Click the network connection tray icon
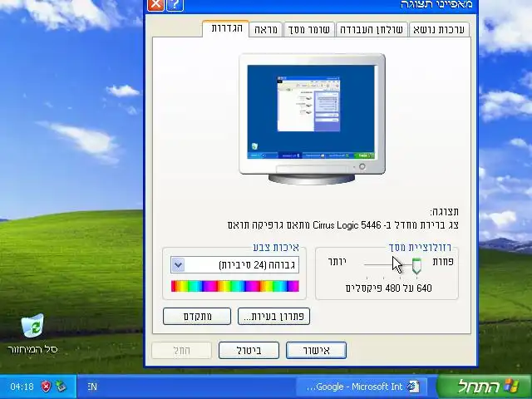The height and width of the screenshot is (399, 532). tap(62, 386)
